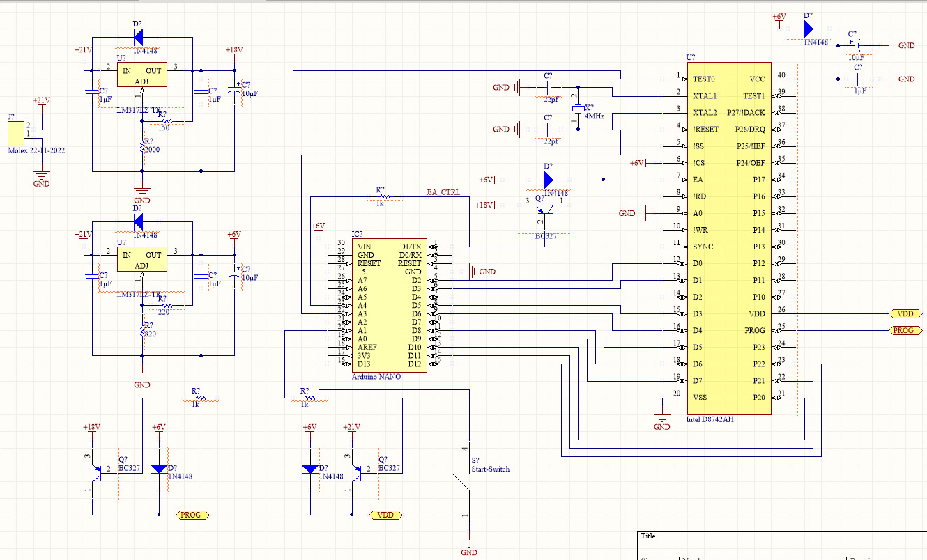Click the GND symbol at Arduino GND pin 4
This screenshot has height=560, width=927.
[482, 272]
